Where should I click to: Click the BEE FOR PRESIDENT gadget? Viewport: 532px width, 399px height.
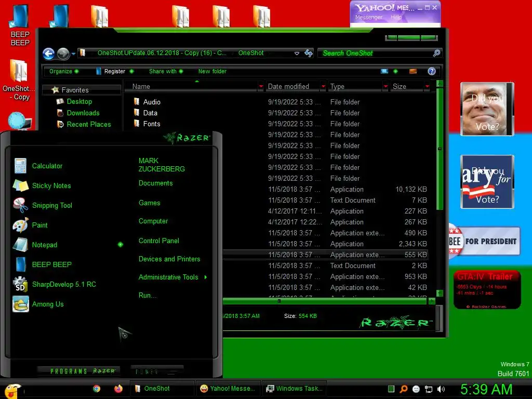click(x=484, y=241)
